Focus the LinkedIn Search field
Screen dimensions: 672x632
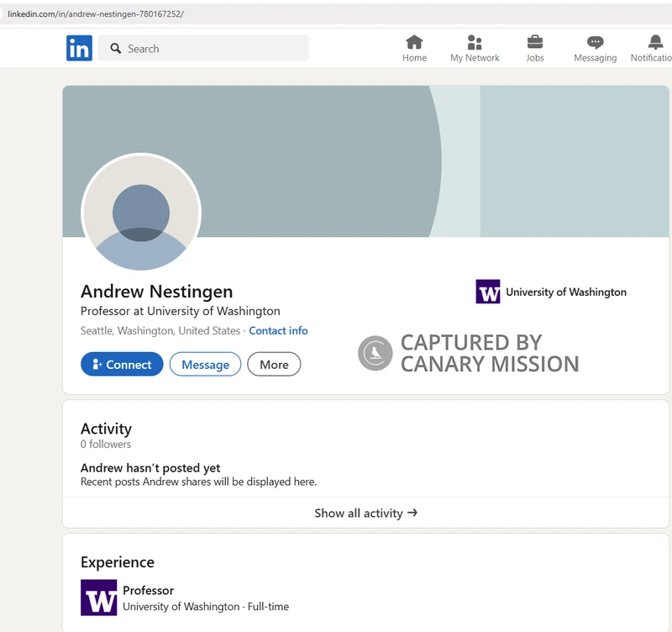point(203,48)
